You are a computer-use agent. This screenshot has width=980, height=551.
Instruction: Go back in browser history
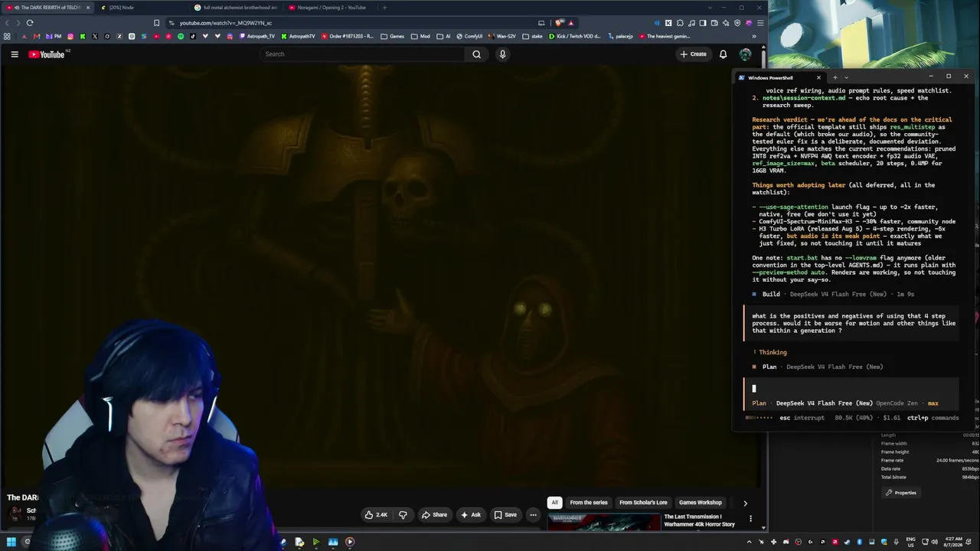(8, 23)
